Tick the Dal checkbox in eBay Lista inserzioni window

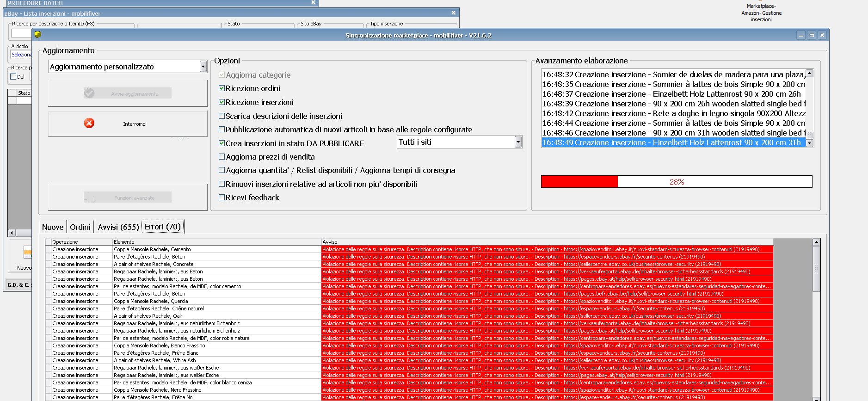[13, 77]
